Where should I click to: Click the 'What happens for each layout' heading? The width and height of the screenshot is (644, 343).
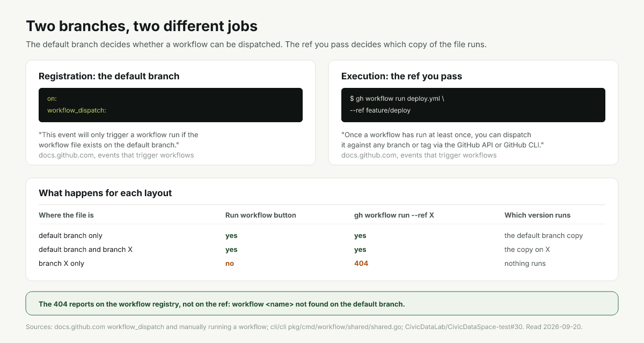tap(105, 193)
